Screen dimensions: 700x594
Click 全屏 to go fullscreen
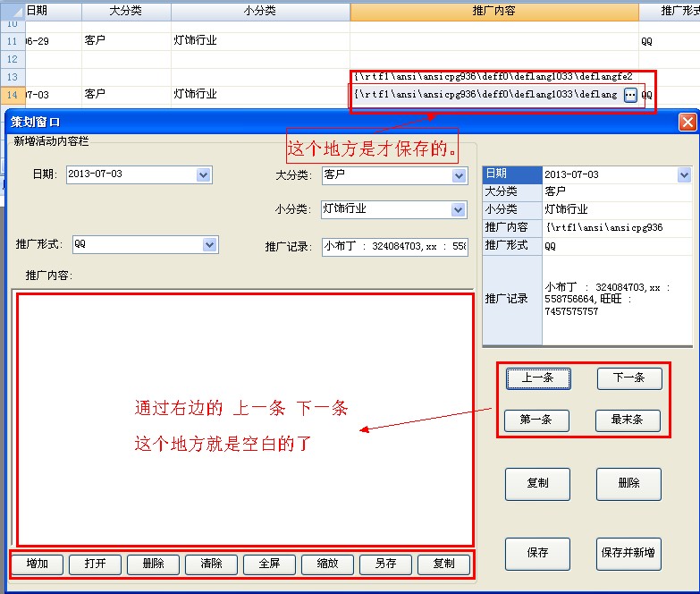[269, 564]
